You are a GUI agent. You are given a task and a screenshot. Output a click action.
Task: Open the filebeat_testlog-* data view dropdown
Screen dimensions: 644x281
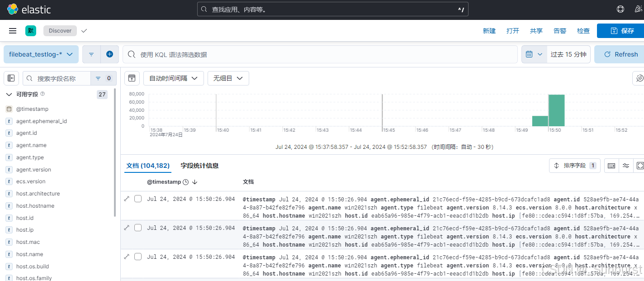41,54
